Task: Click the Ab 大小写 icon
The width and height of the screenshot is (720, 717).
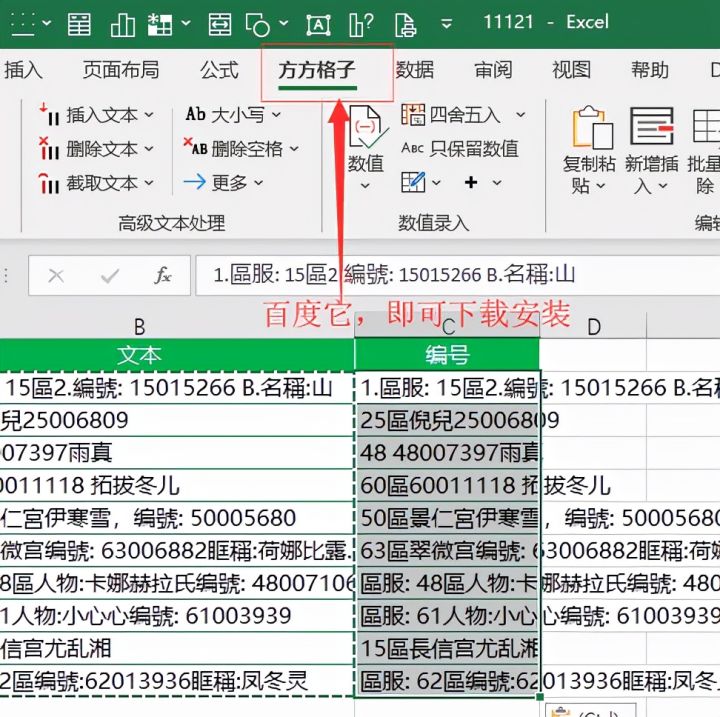Action: tap(195, 114)
